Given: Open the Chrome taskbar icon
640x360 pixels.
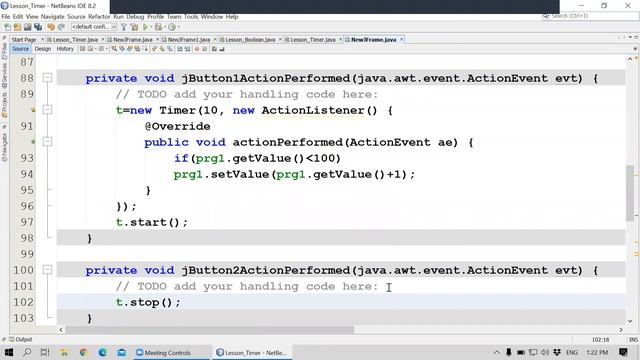Looking at the screenshot, I should click(x=83, y=352).
